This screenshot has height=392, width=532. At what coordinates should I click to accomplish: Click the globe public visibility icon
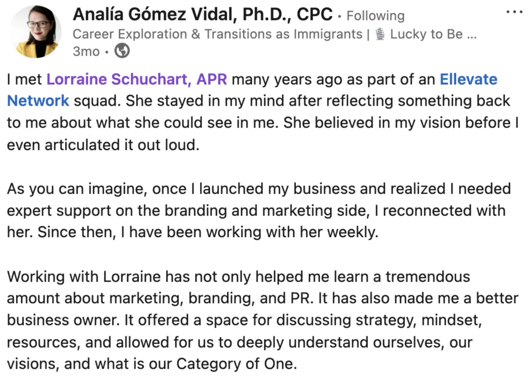pos(122,51)
